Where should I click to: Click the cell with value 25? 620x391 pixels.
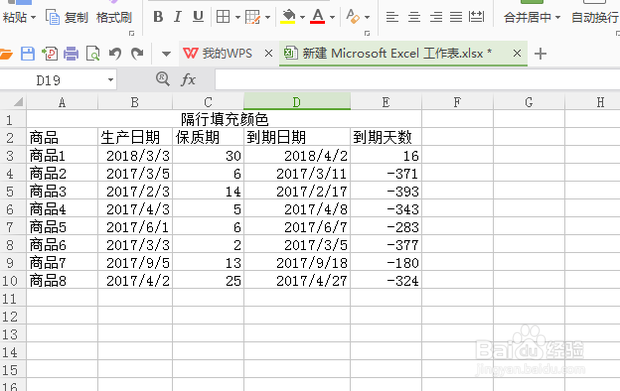point(208,281)
